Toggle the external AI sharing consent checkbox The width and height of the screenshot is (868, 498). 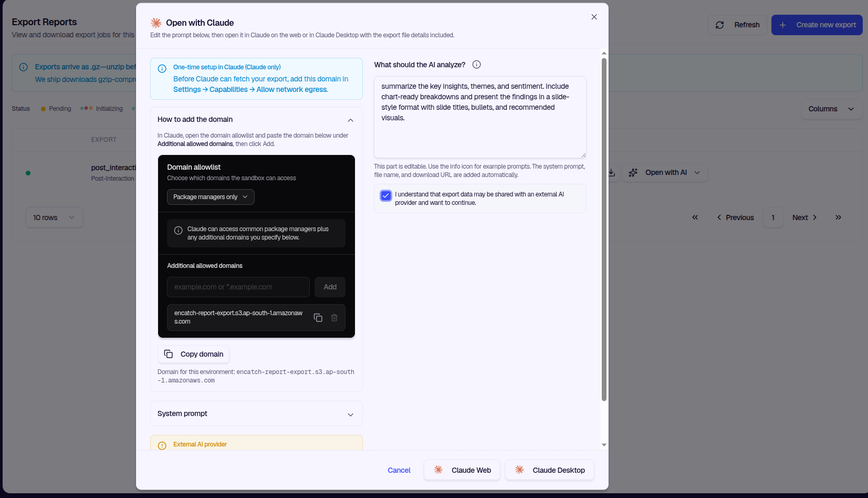pyautogui.click(x=386, y=195)
